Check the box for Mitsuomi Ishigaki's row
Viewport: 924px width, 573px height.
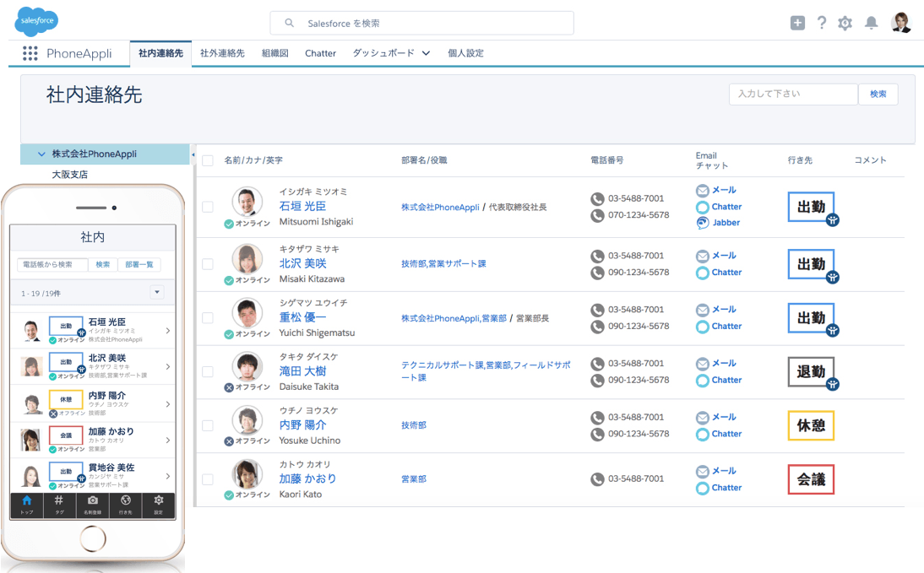[208, 207]
